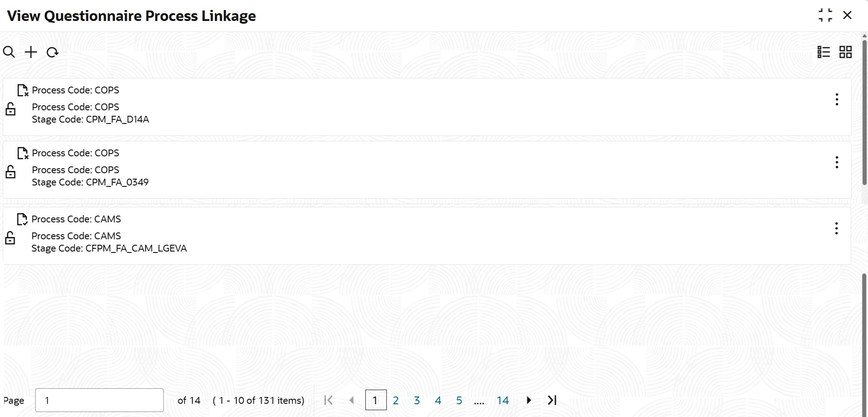The width and height of the screenshot is (868, 417).
Task: Open three-dot menu for CPM_FA_0349 record
Action: point(837,162)
